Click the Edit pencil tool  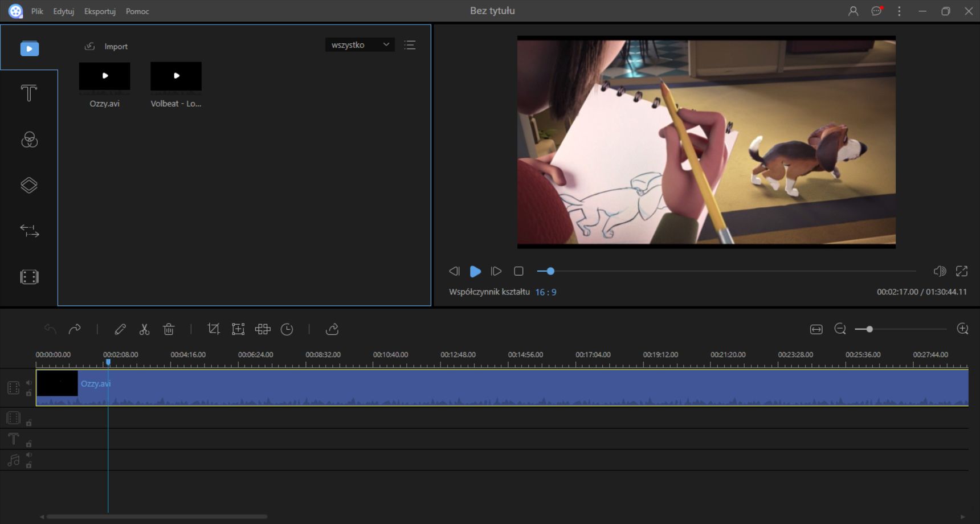120,329
